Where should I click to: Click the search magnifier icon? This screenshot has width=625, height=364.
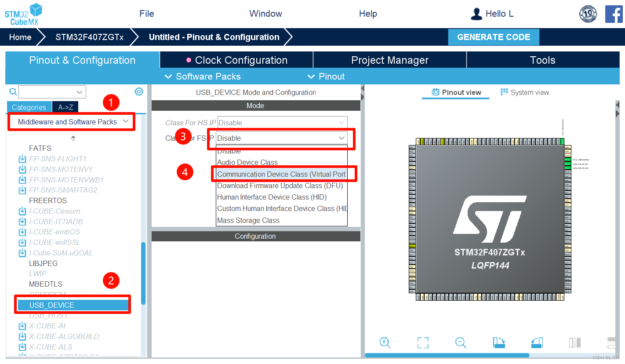(13, 91)
